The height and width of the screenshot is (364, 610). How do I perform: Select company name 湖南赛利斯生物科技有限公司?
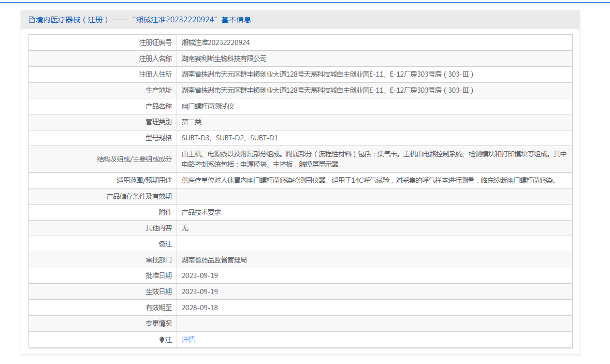click(224, 59)
